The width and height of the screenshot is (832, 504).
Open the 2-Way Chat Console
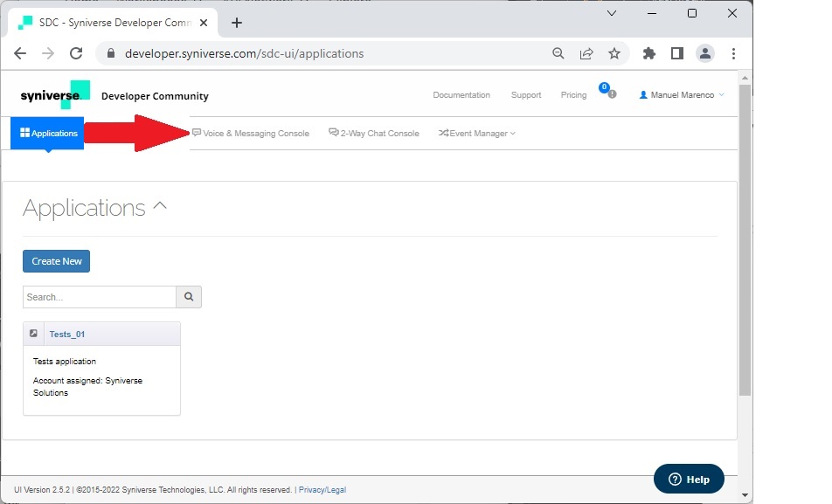tap(373, 133)
